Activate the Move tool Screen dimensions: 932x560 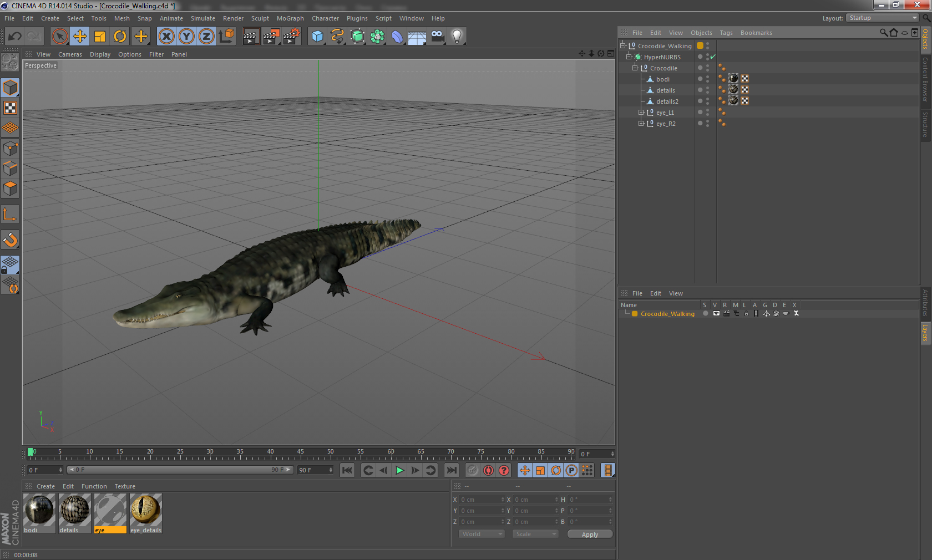coord(80,37)
